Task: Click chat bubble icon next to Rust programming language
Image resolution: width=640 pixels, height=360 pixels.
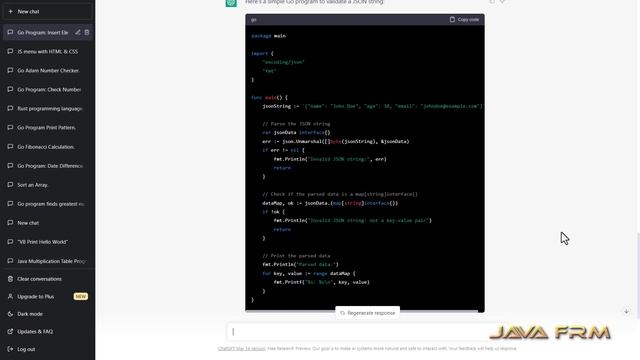Action: click(x=10, y=108)
